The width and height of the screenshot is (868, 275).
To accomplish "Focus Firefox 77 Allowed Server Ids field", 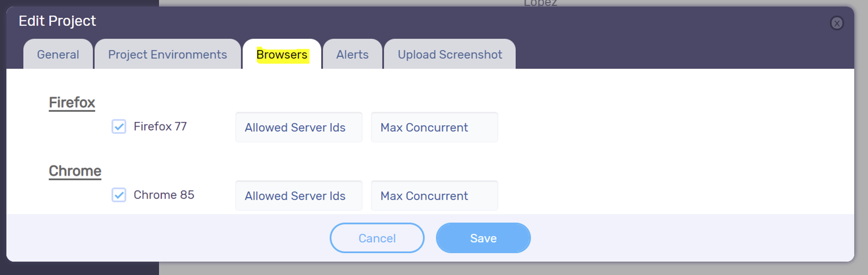I will click(299, 127).
